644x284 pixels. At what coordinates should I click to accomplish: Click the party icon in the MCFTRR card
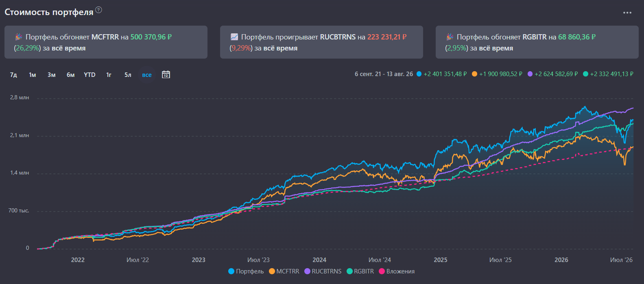[19, 37]
